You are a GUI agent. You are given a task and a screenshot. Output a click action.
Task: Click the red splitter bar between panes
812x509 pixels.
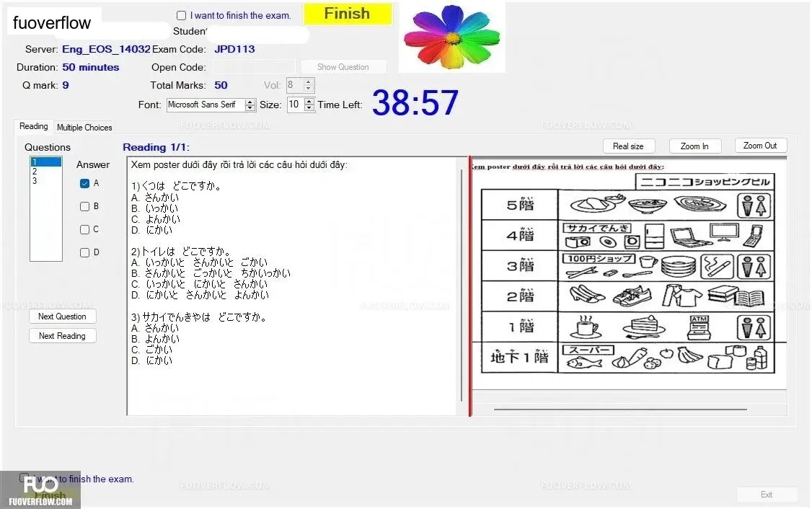[470, 286]
